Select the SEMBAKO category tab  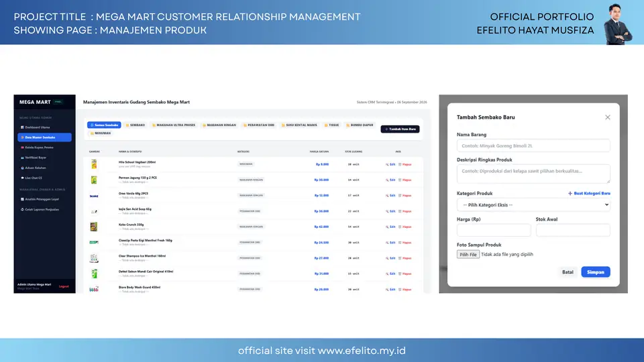(136, 125)
